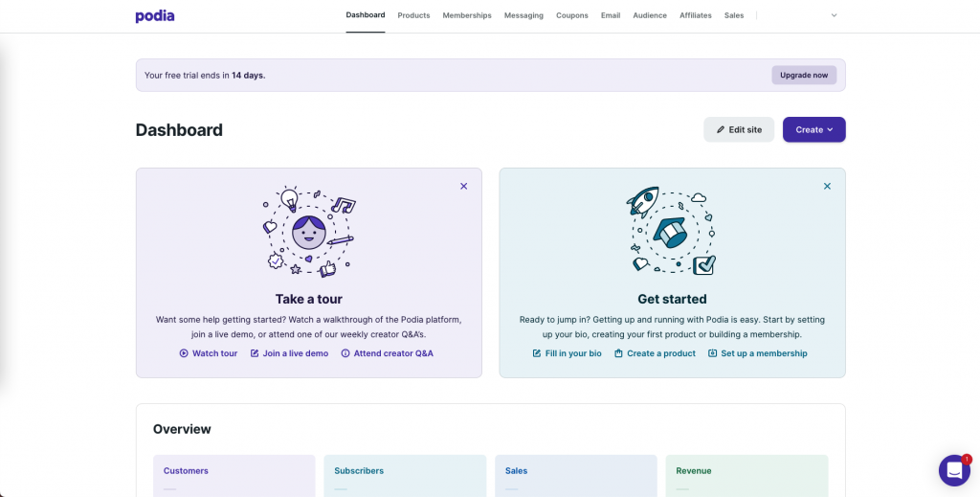The width and height of the screenshot is (980, 497).
Task: Select the Sales overview card
Action: (575, 476)
